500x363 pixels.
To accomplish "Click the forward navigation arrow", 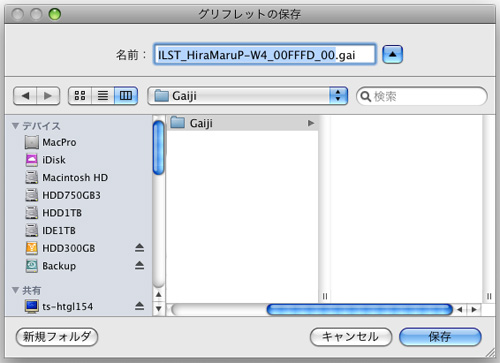I will click(48, 96).
